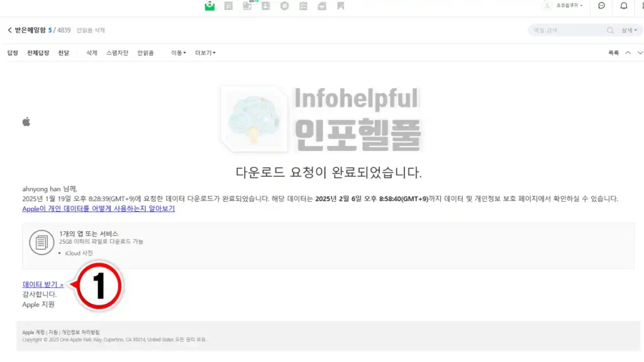Focus the 메일 검색 search field
Image resolution: width=644 pixels, height=362 pixels.
[568, 30]
